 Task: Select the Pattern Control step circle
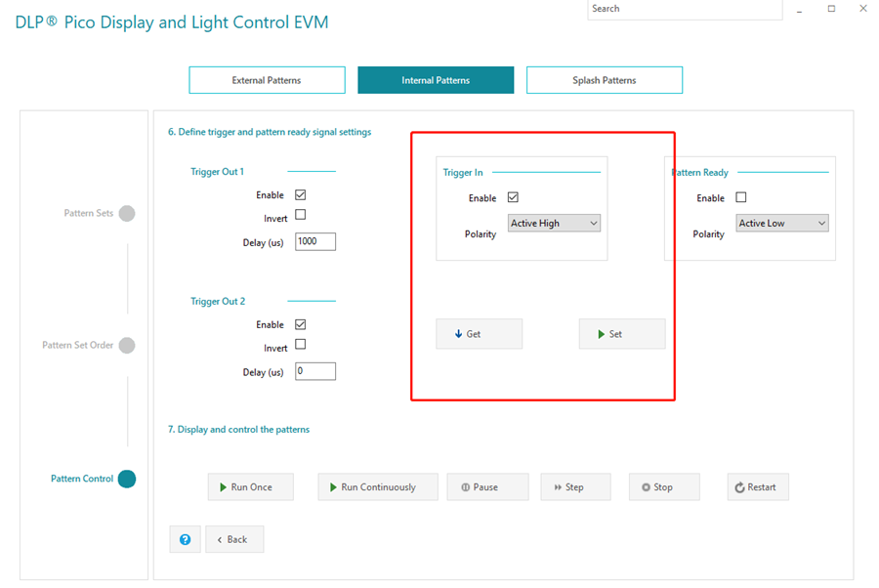(x=127, y=479)
